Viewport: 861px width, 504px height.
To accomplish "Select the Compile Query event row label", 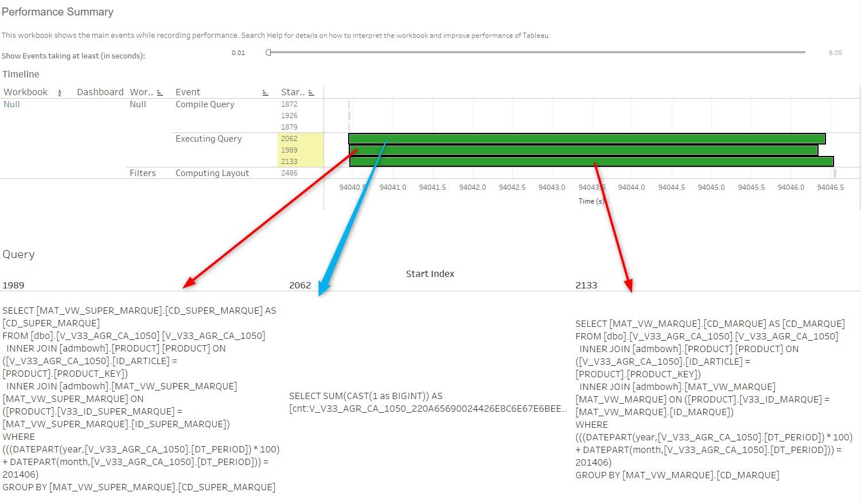I will pyautogui.click(x=205, y=104).
